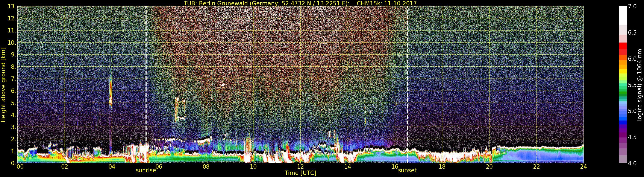Select the "4.0" colorbar tick value
Screen dimensions: 644x177
point(632,163)
